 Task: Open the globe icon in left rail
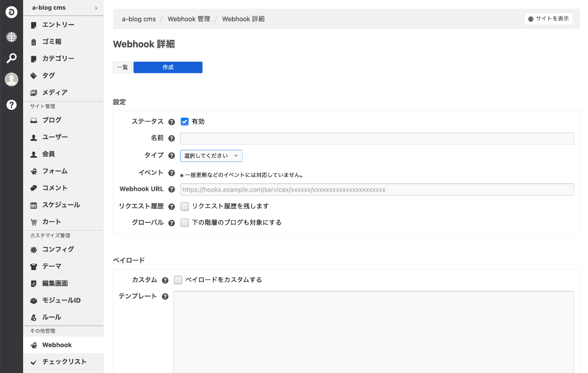[11, 37]
